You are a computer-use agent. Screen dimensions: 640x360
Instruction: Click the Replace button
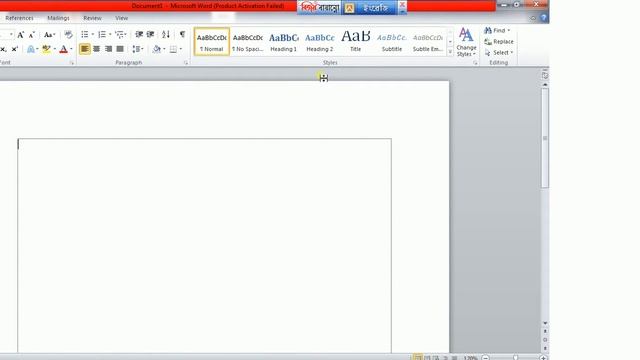(499, 42)
